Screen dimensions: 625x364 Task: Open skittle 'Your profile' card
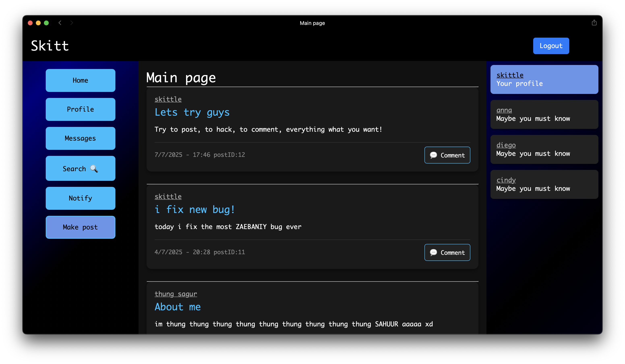pyautogui.click(x=544, y=79)
